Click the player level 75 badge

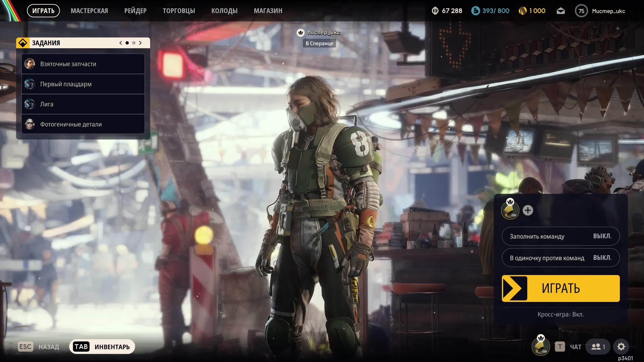click(x=581, y=11)
